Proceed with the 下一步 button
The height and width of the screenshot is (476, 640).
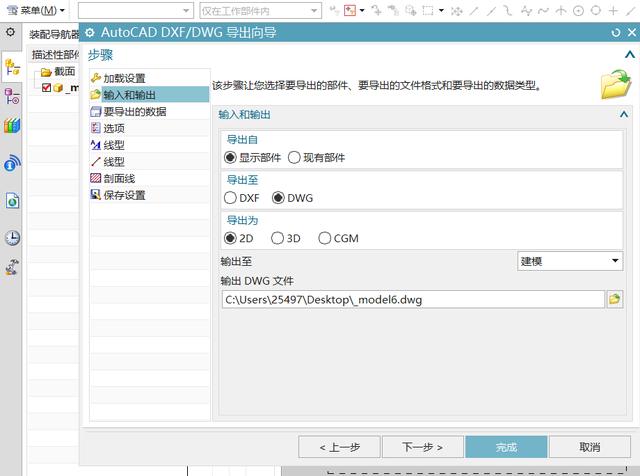423,447
